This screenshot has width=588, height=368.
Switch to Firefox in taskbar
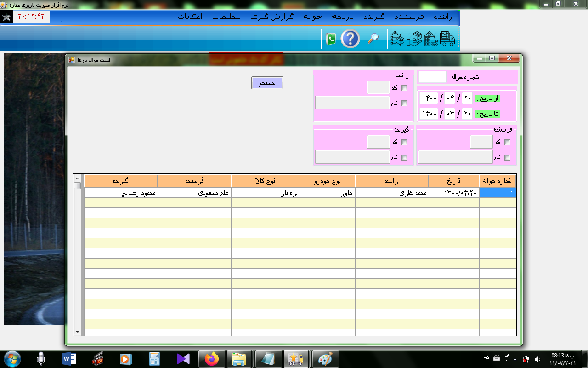point(211,359)
